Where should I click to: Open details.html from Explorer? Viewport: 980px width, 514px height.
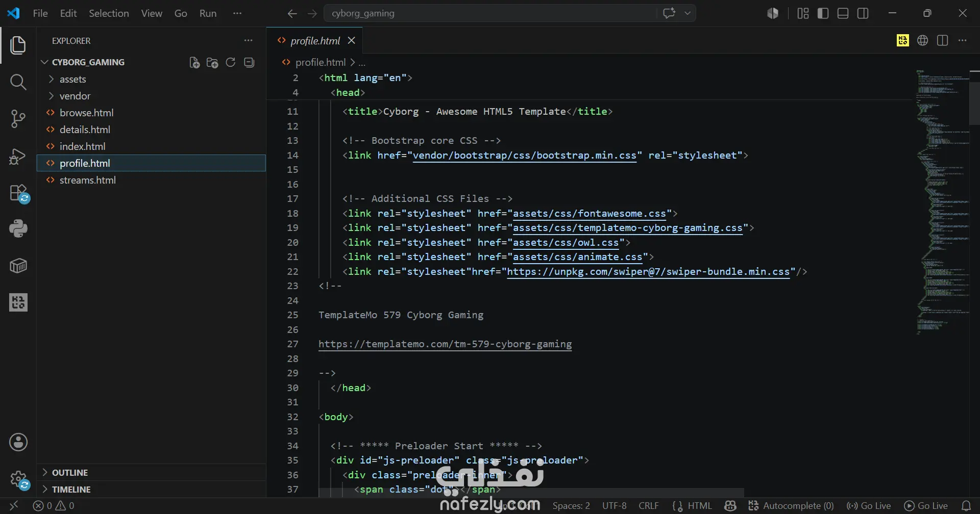[151, 130]
